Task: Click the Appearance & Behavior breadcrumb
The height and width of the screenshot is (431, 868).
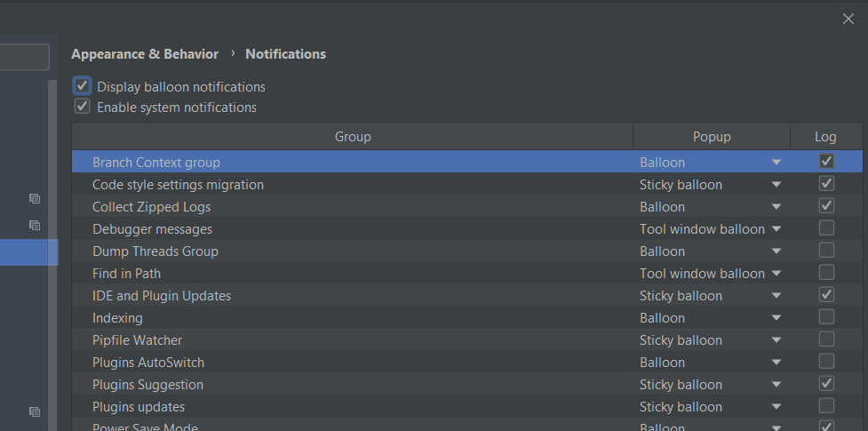Action: 145,54
